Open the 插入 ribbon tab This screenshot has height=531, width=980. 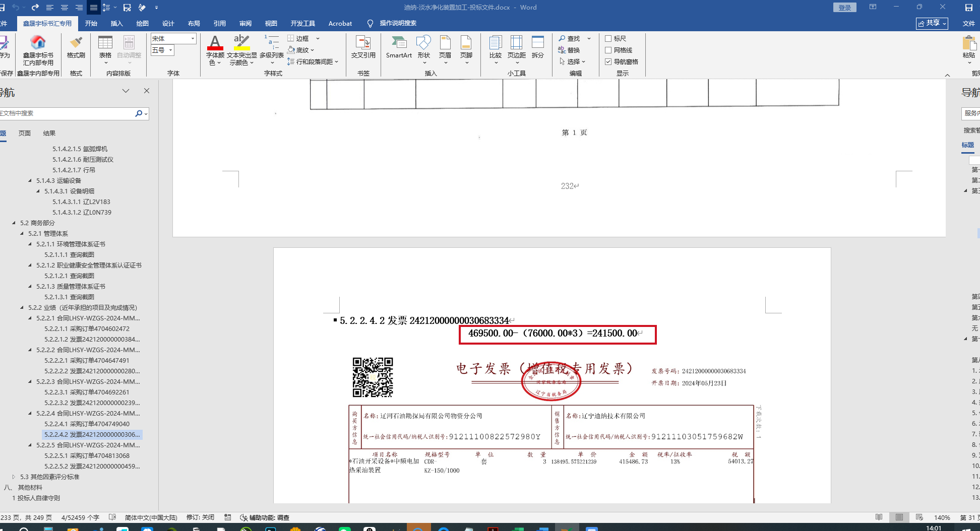click(117, 23)
